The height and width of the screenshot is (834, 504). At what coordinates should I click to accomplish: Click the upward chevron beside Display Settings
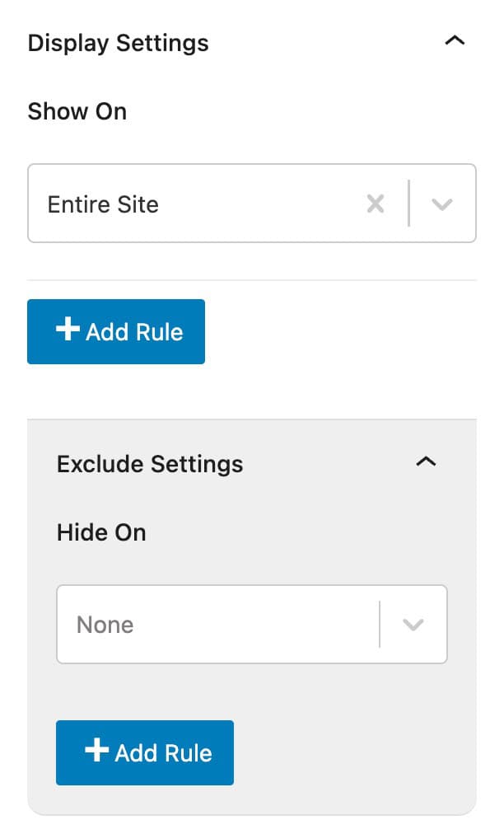pos(455,40)
